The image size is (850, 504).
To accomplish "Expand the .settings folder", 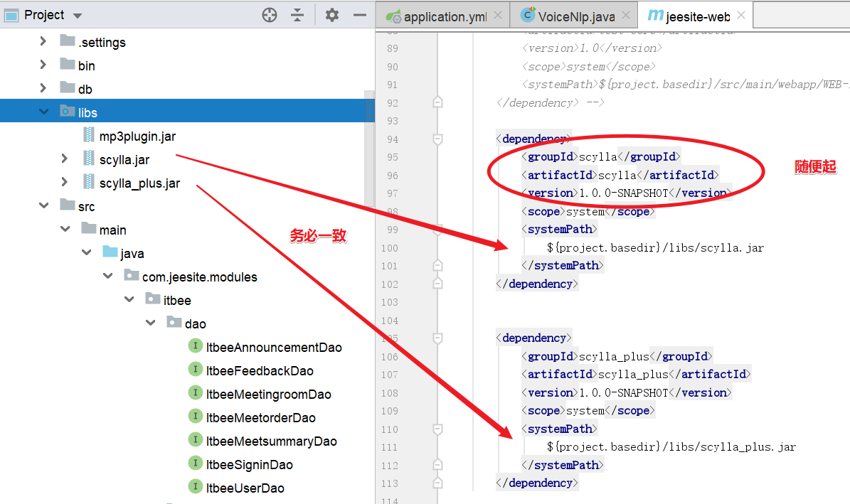I will (x=43, y=41).
